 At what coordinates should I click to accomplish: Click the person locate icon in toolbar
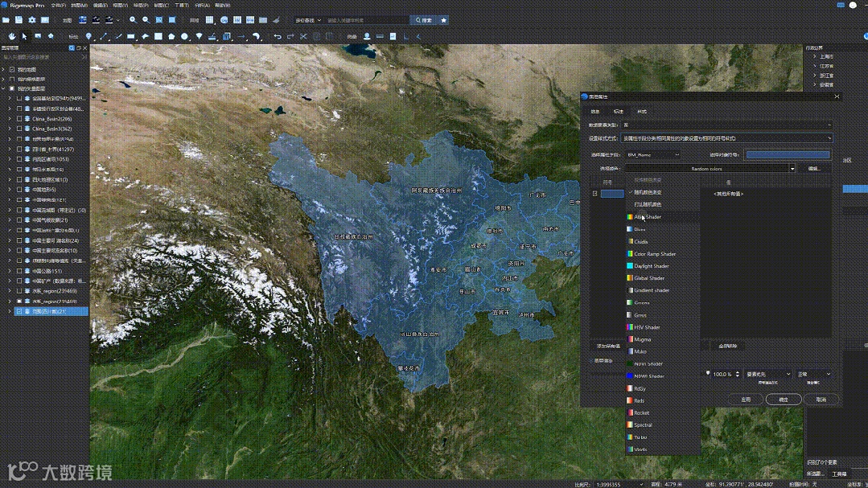point(367,36)
